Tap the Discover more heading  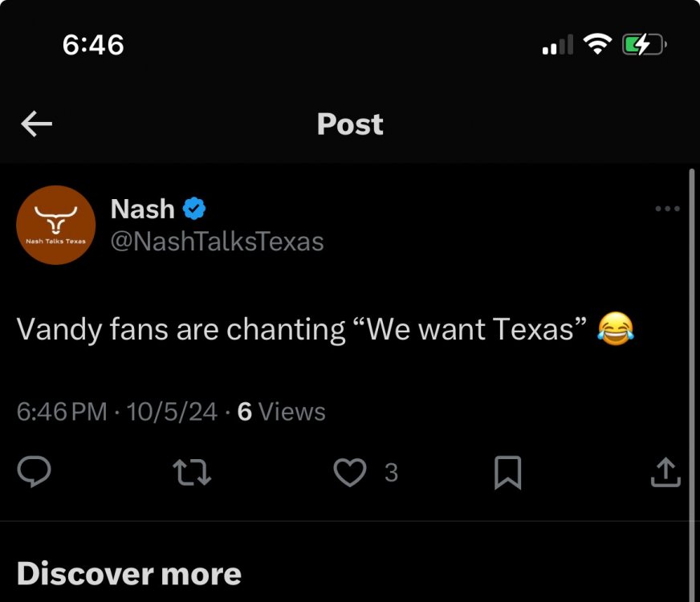[x=128, y=573]
